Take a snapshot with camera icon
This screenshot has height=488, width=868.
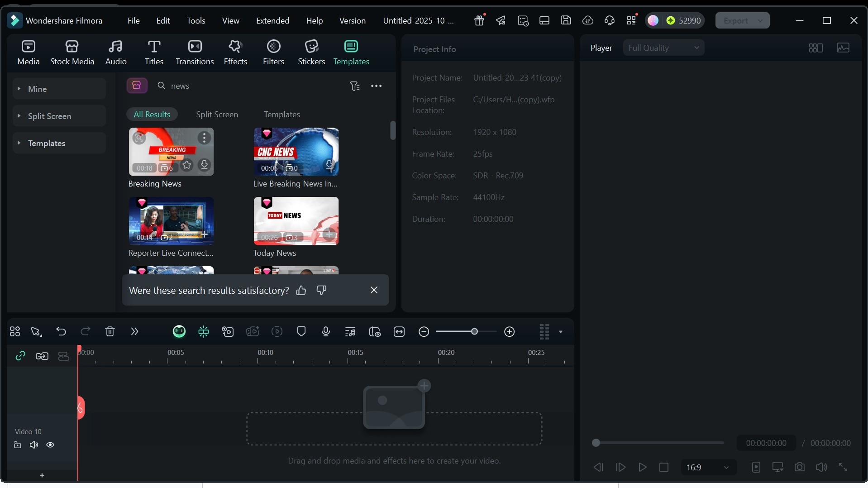coord(800,467)
